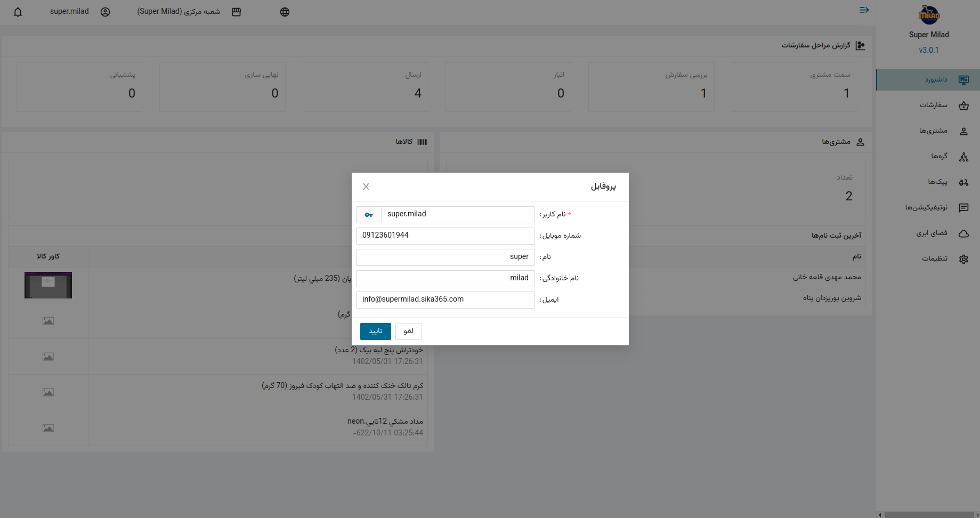Click the email input field
Image resolution: width=980 pixels, height=518 pixels.
[445, 300]
